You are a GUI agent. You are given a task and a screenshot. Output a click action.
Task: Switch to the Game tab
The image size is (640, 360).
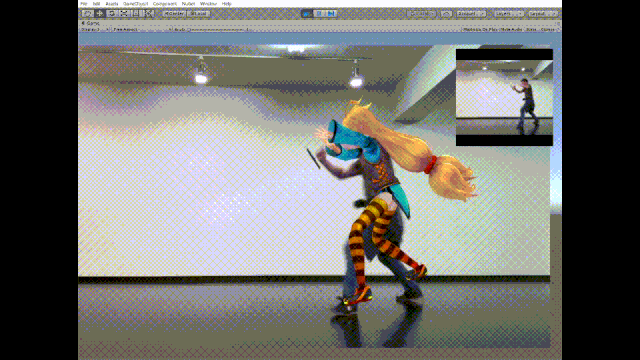coord(91,23)
